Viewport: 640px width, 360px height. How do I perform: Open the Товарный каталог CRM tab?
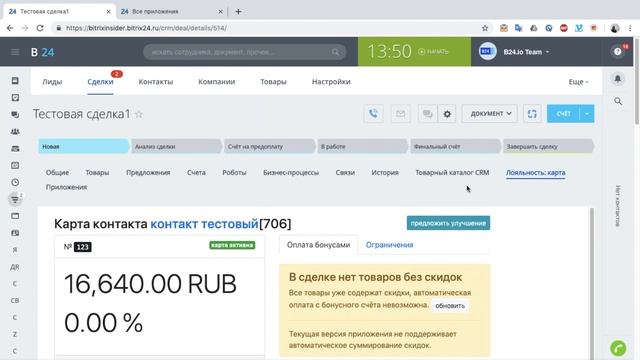(452, 172)
